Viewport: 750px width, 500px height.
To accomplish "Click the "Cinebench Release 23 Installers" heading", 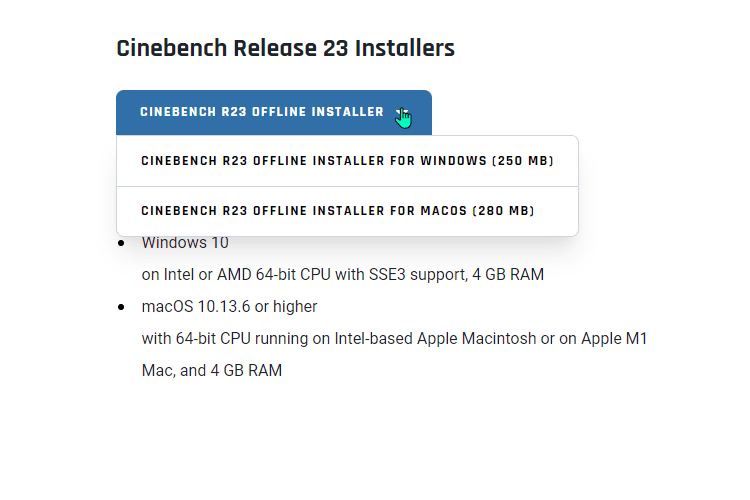I will 286,48.
